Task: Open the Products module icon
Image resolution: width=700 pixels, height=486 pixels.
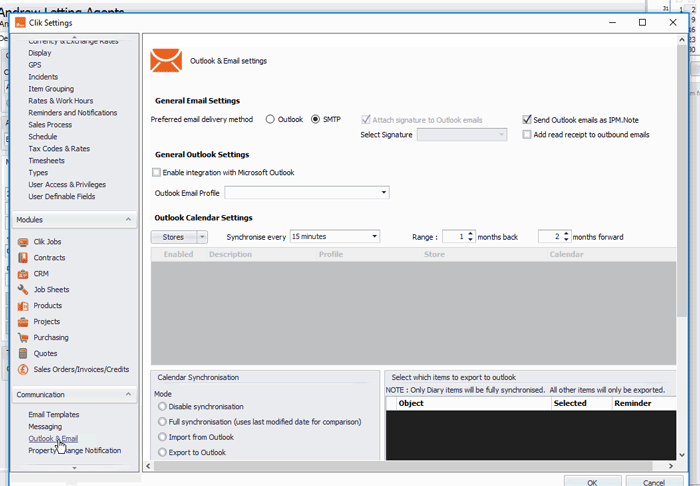Action: 23,306
